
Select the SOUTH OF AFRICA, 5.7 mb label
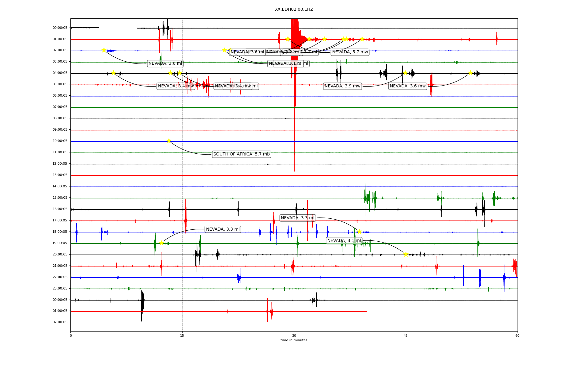[241, 154]
